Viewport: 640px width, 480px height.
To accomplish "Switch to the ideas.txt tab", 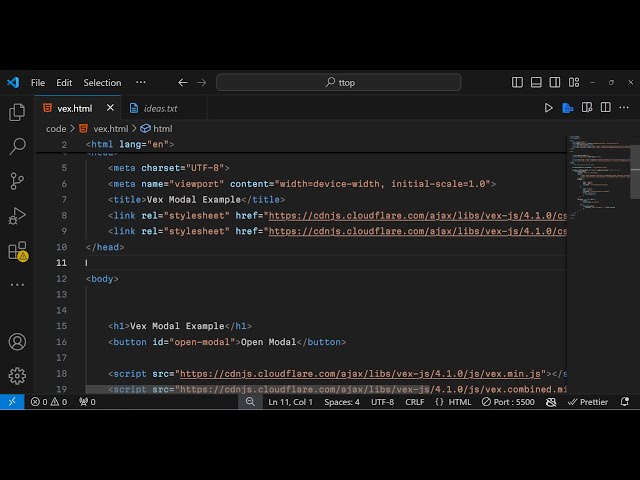I will (x=160, y=108).
